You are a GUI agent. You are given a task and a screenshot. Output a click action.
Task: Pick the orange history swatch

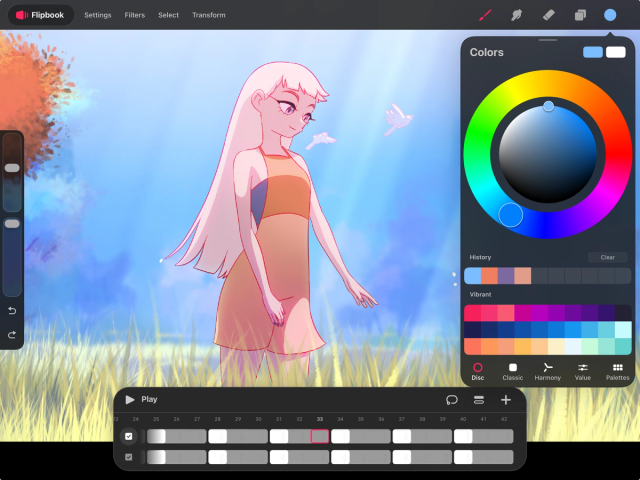(489, 276)
